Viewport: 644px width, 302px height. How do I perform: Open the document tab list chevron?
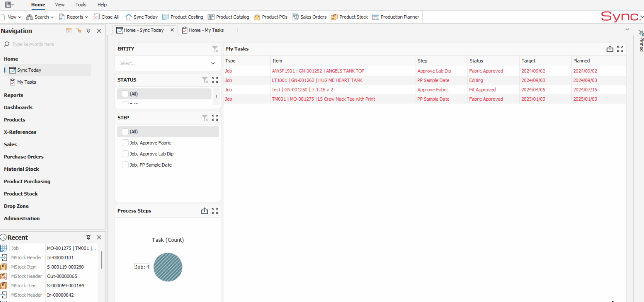point(627,30)
